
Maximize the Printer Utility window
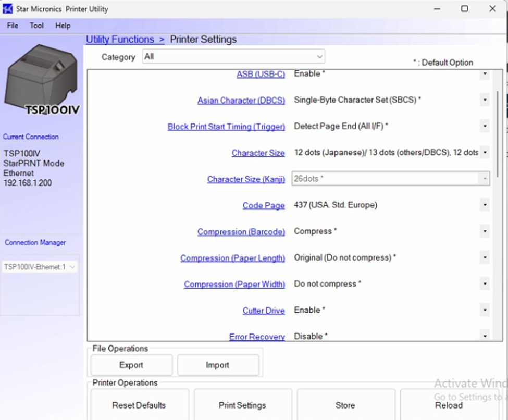pos(465,9)
